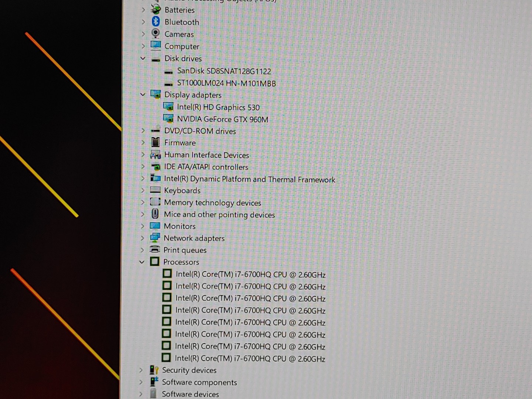The height and width of the screenshot is (399, 532).
Task: Expand the Monitors category
Action: (x=143, y=226)
